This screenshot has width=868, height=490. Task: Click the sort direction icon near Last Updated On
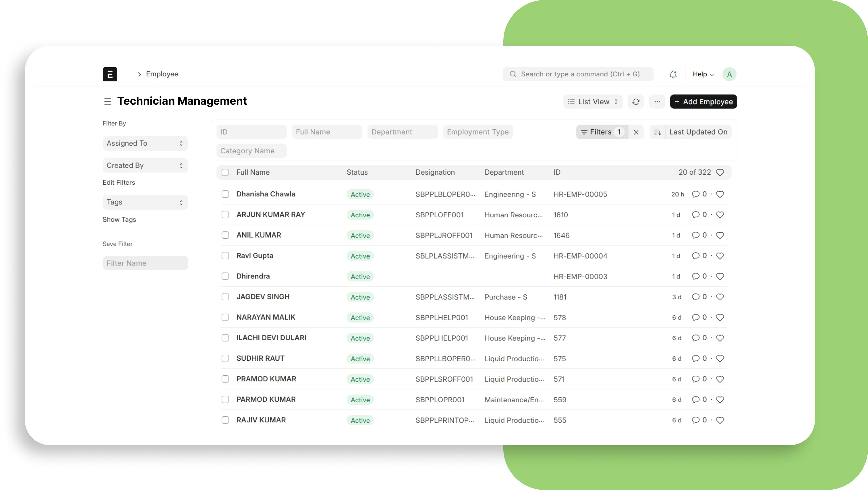click(x=657, y=132)
